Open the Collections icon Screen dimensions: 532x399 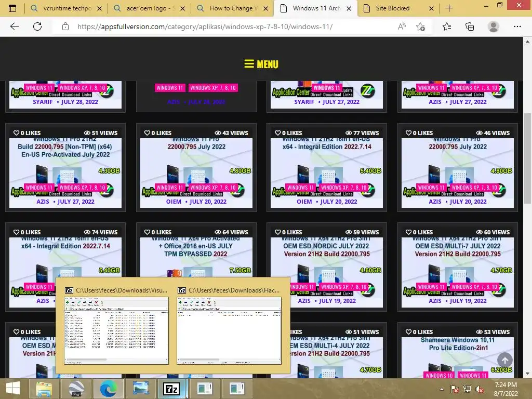click(470, 26)
